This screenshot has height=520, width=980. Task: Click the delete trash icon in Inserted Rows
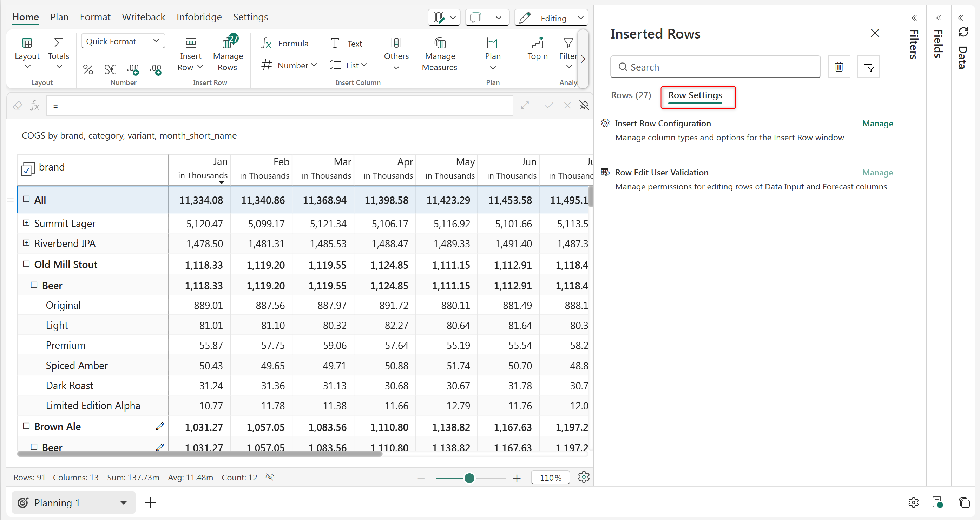(838, 67)
